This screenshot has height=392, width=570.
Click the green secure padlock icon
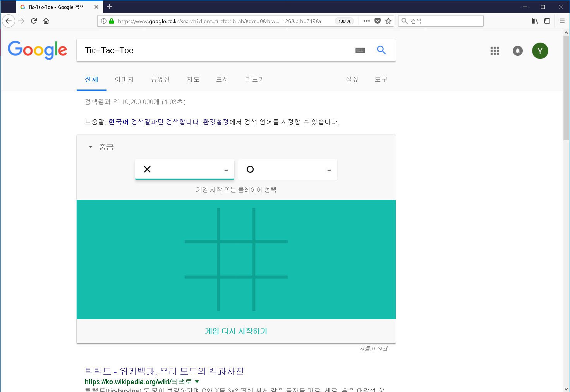click(x=112, y=21)
